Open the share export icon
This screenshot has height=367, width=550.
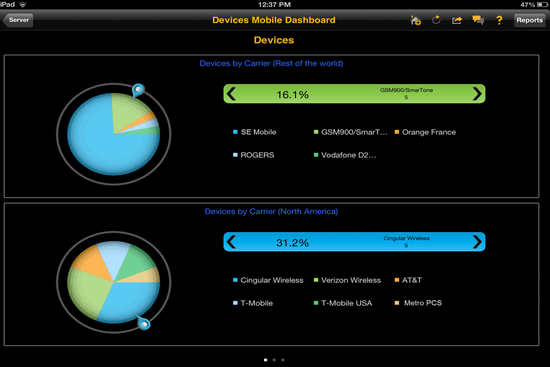pos(457,20)
